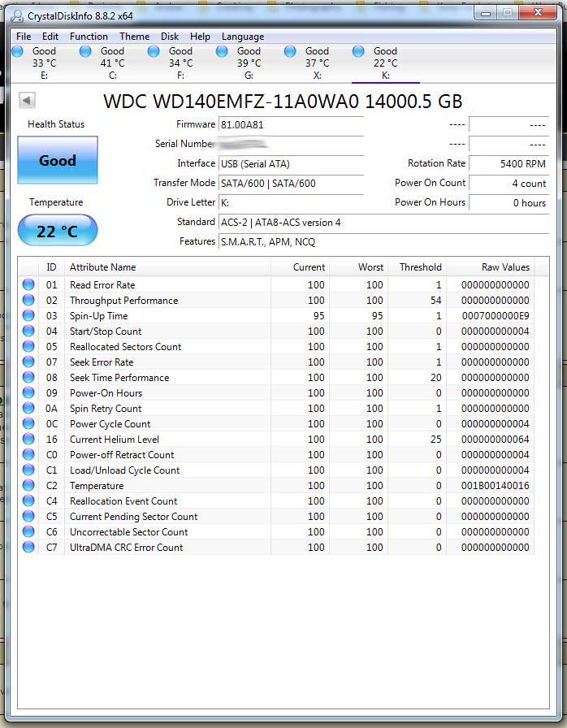Click the Throughput Performance status orb
Image resolution: width=567 pixels, height=728 pixels.
tap(28, 300)
